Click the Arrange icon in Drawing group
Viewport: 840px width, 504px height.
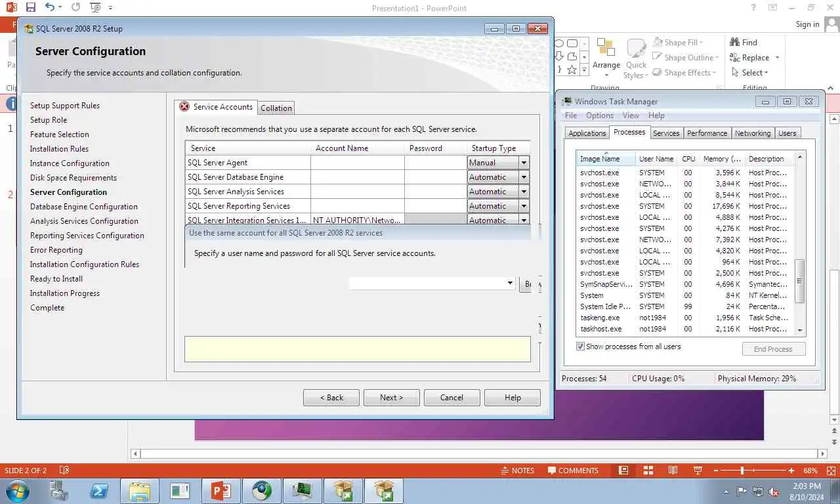tap(606, 58)
